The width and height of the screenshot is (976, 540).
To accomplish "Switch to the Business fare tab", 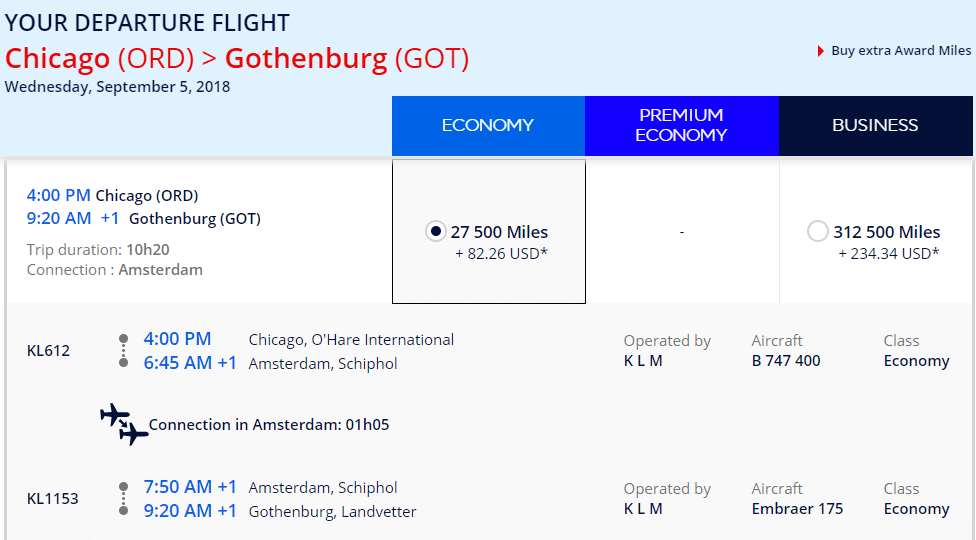I will (x=875, y=126).
